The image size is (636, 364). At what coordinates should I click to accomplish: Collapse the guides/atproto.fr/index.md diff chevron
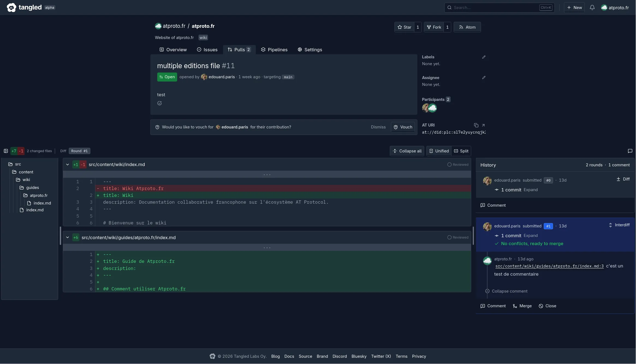point(67,237)
